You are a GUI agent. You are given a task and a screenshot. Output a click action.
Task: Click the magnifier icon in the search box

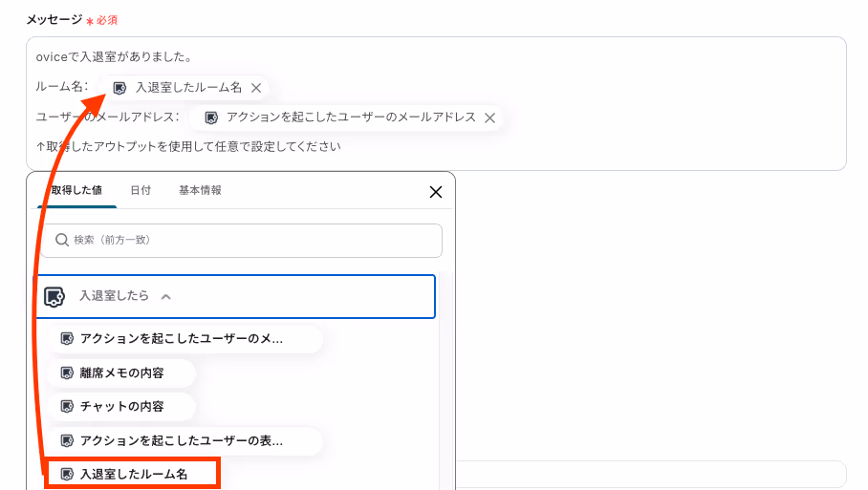(62, 240)
